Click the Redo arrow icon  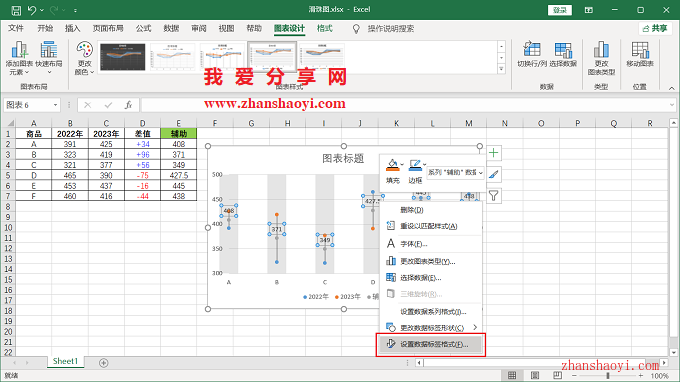[x=54, y=10]
